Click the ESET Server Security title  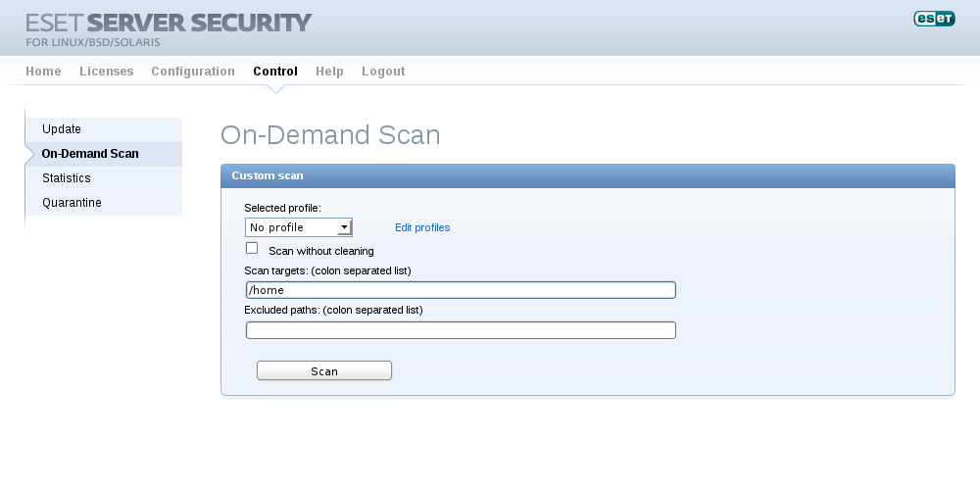tap(169, 23)
